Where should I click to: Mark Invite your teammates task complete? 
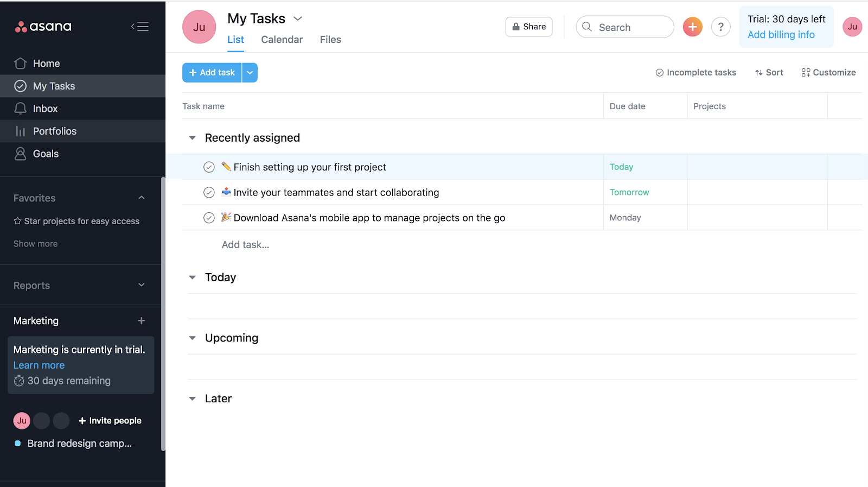(209, 192)
